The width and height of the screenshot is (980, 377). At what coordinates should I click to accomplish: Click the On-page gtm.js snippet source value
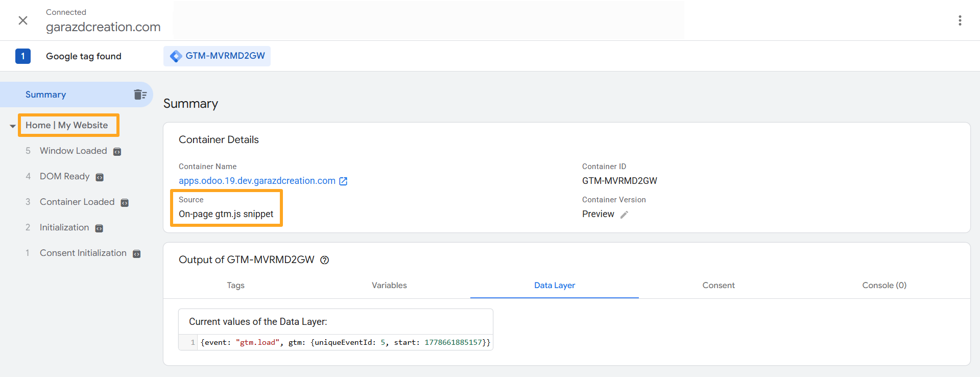226,214
